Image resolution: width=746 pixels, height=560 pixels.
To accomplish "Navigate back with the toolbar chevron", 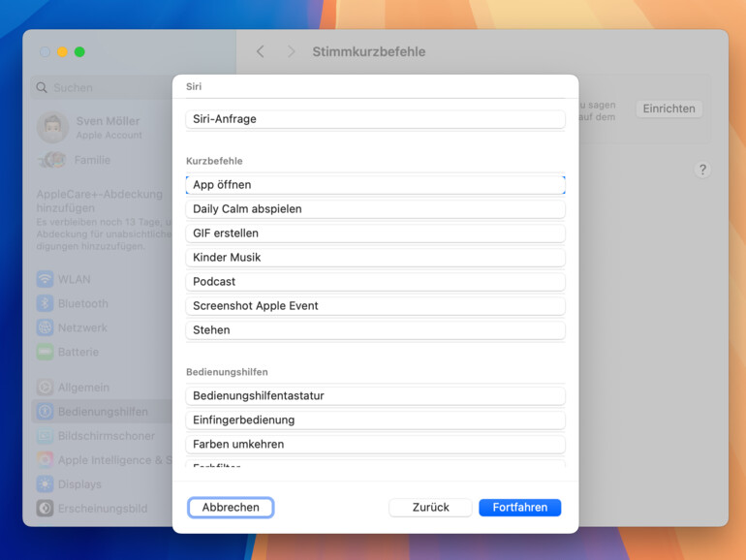I will (261, 51).
